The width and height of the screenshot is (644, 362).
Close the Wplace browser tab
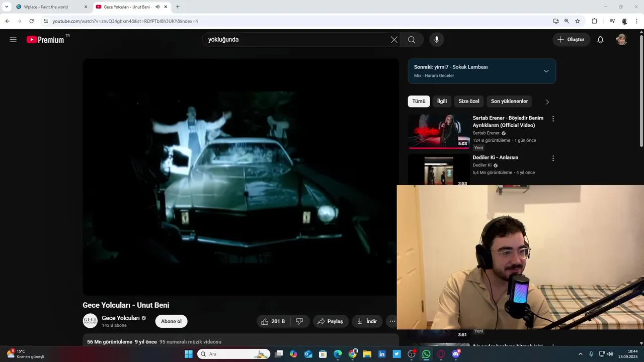coord(86,7)
